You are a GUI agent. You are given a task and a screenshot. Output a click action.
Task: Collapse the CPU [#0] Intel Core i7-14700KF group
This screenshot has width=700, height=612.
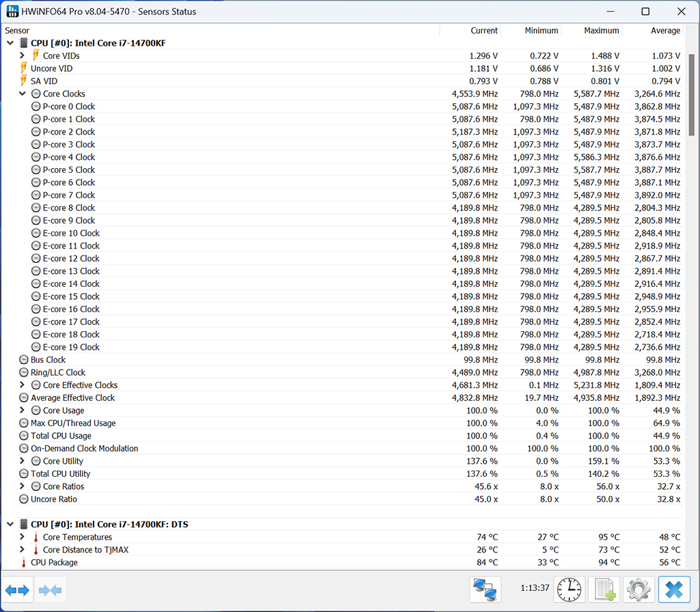pos(10,43)
